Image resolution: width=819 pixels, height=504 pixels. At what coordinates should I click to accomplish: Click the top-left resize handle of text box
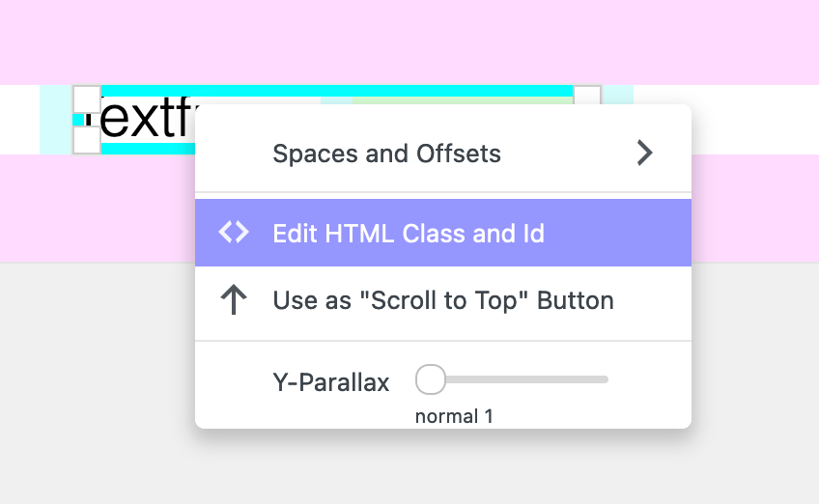coord(87,98)
